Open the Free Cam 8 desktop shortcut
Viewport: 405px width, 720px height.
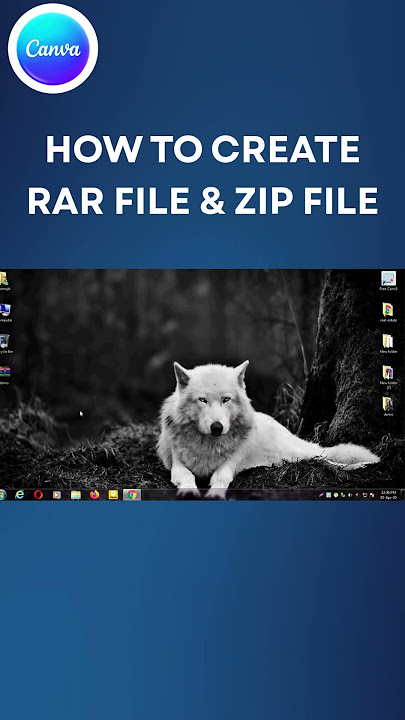[x=388, y=281]
